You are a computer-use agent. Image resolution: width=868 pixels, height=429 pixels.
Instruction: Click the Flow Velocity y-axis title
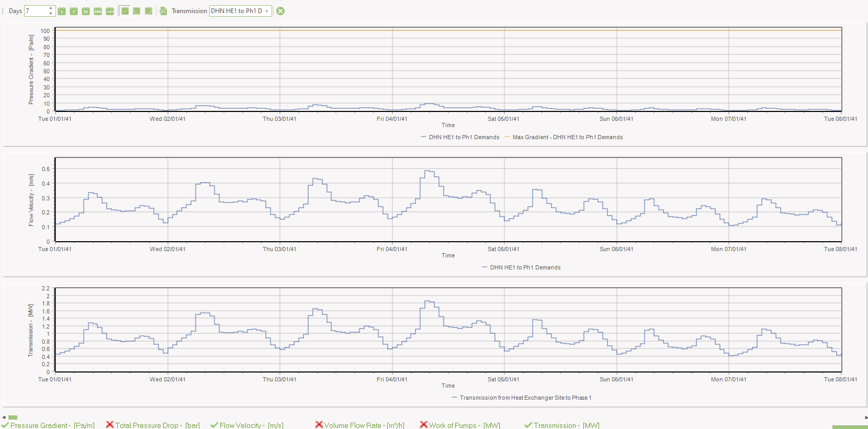coord(31,200)
